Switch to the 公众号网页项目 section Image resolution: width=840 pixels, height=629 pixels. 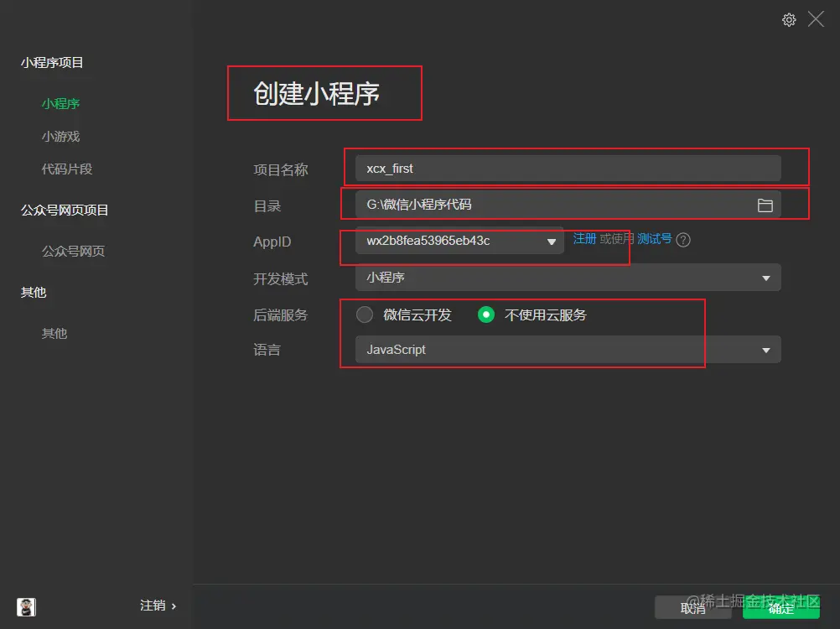point(66,210)
